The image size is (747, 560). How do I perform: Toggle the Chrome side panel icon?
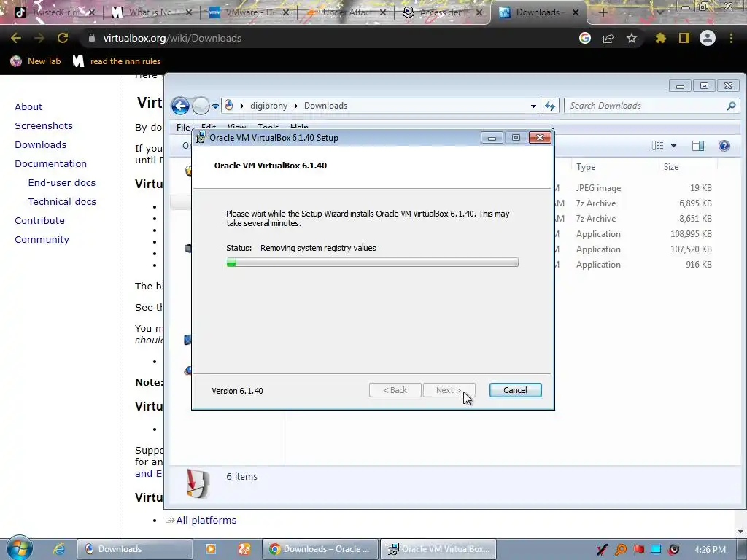pos(684,38)
